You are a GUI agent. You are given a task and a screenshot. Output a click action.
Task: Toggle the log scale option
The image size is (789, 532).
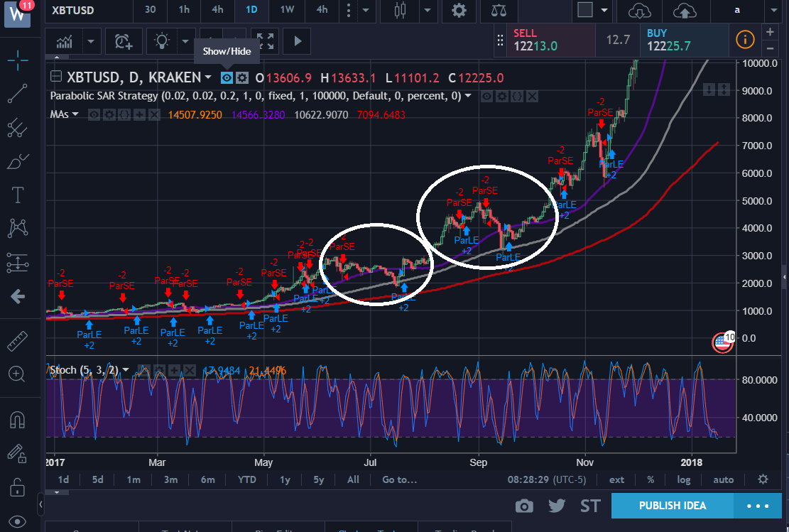(x=683, y=479)
